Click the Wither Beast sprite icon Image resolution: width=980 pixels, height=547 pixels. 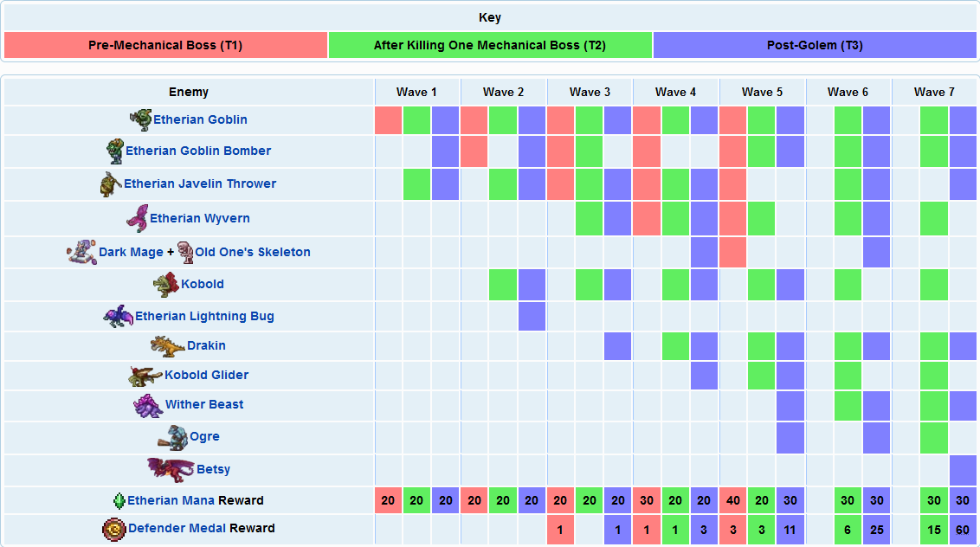148,406
